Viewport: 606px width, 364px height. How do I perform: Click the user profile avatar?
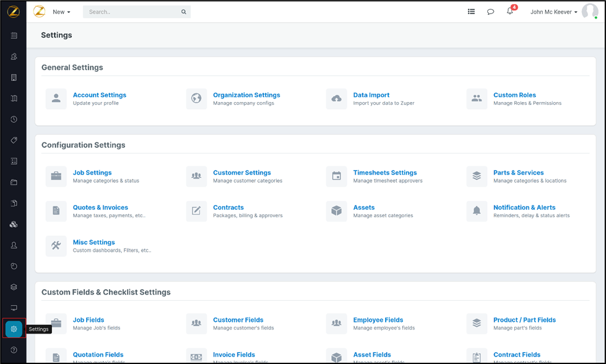pyautogui.click(x=589, y=12)
